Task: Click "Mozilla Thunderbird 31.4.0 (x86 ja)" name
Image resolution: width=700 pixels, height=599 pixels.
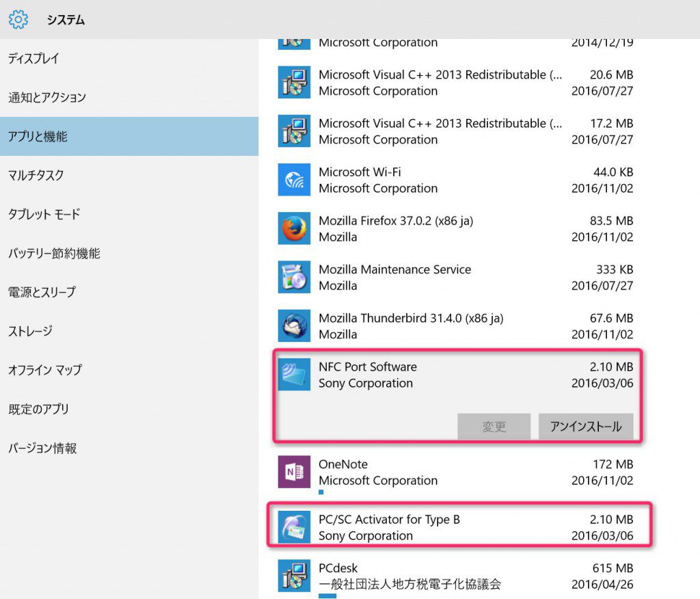Action: [411, 318]
